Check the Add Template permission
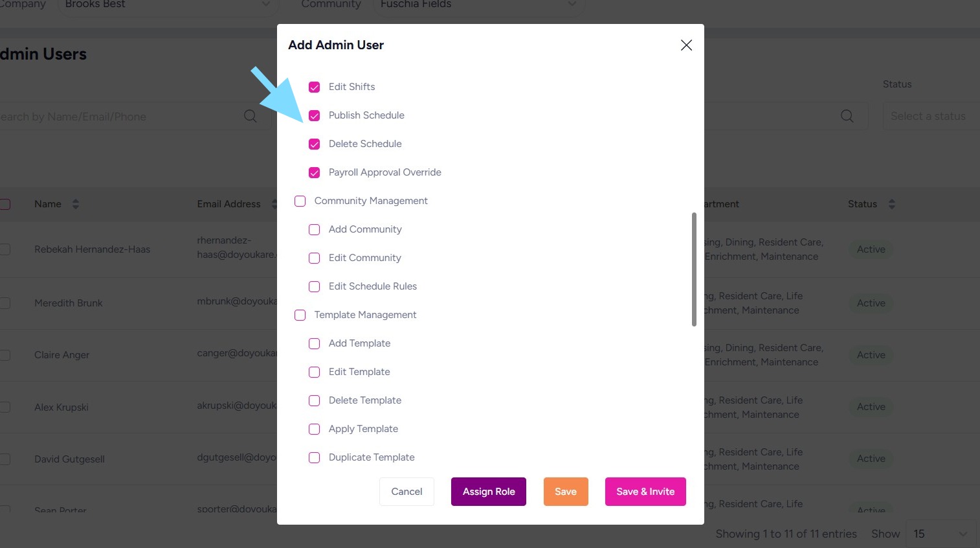The width and height of the screenshot is (980, 548). click(x=315, y=343)
